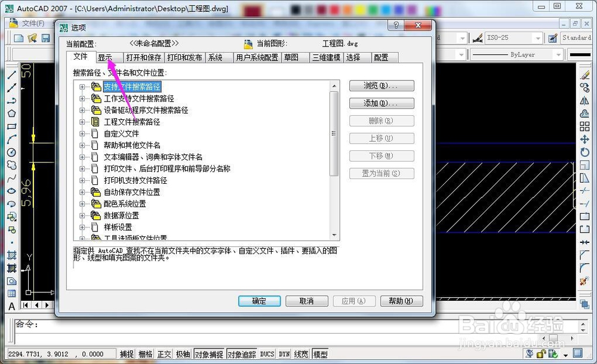
Task: Open the Multiline Text tool
Action: point(11,306)
